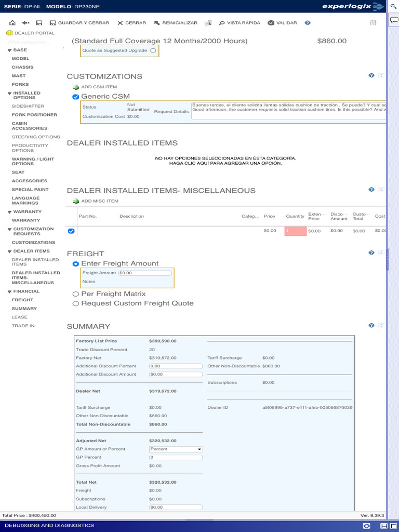Open Vista Rápida quick view

pyautogui.click(x=240, y=23)
